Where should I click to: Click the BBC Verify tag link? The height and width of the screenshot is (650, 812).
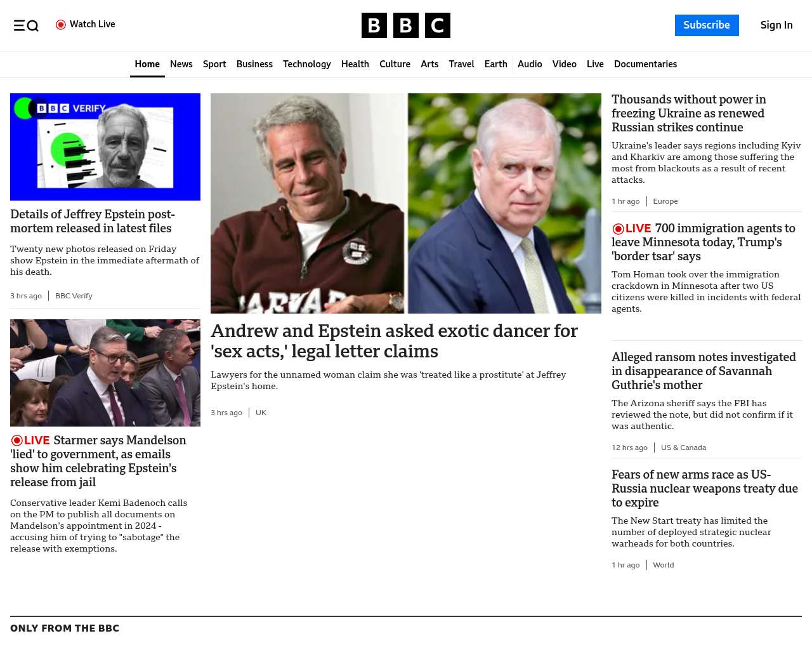point(74,296)
